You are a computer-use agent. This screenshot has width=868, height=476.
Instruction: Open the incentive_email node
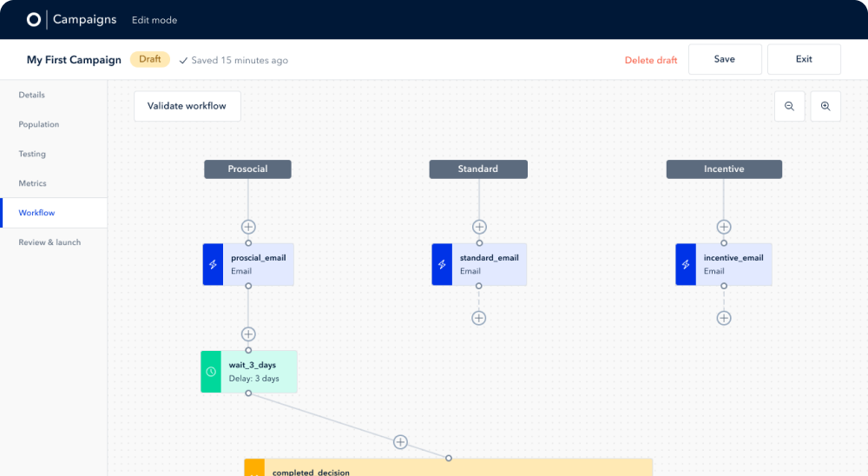pos(724,265)
